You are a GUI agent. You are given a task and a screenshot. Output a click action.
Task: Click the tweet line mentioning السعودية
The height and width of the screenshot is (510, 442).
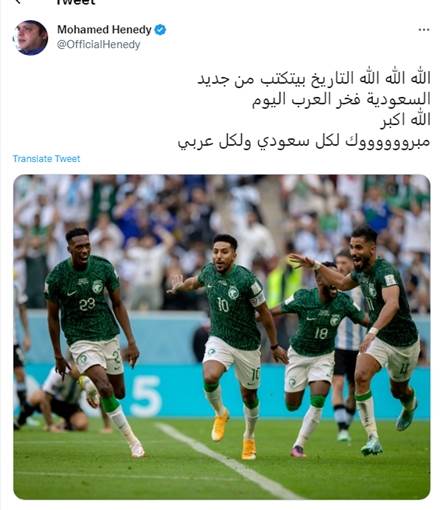click(341, 99)
